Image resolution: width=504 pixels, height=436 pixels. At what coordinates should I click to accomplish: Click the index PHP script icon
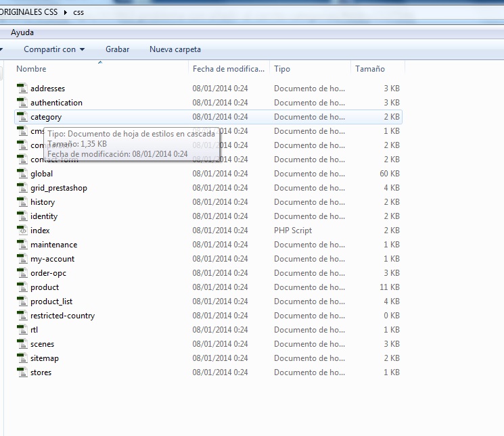coord(22,231)
